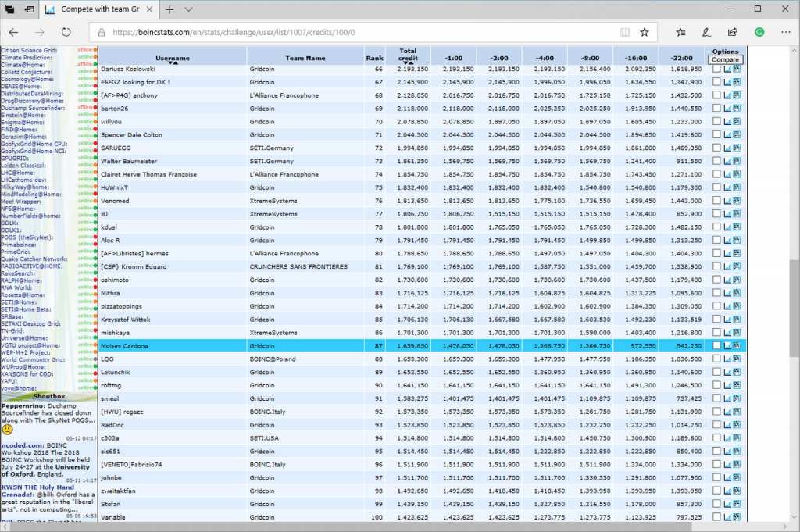Sort Username column descending arrow

[170, 63]
